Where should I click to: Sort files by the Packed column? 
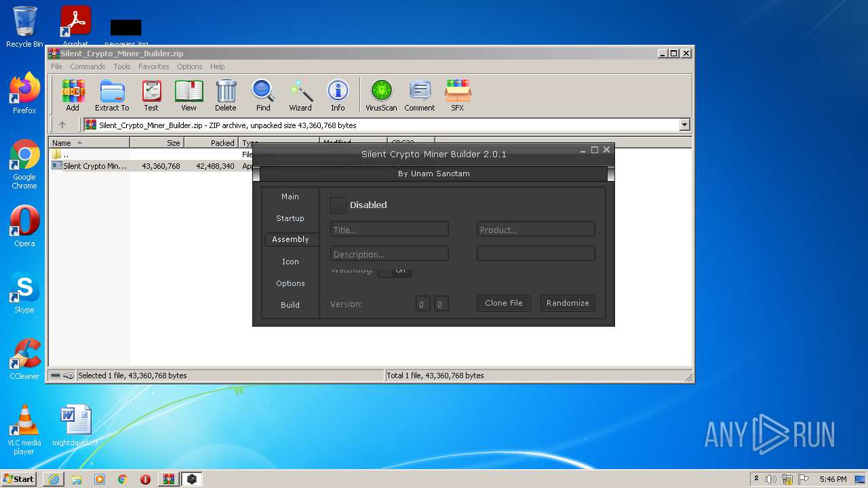tap(212, 143)
